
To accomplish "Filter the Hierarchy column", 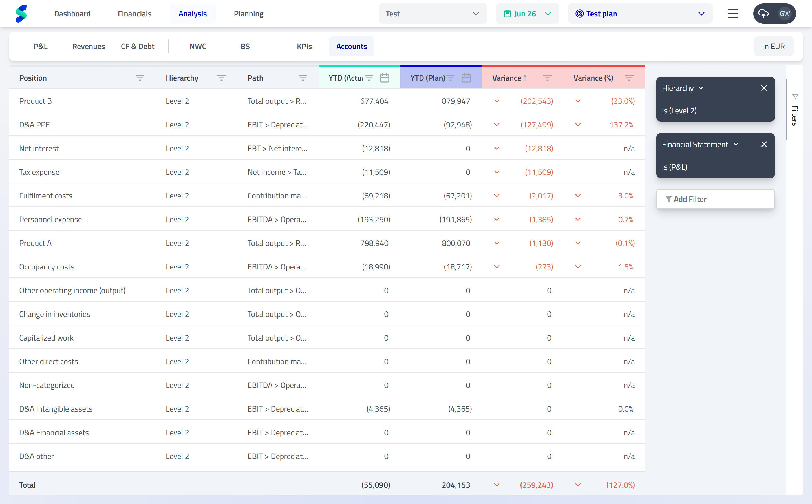I will 222,78.
